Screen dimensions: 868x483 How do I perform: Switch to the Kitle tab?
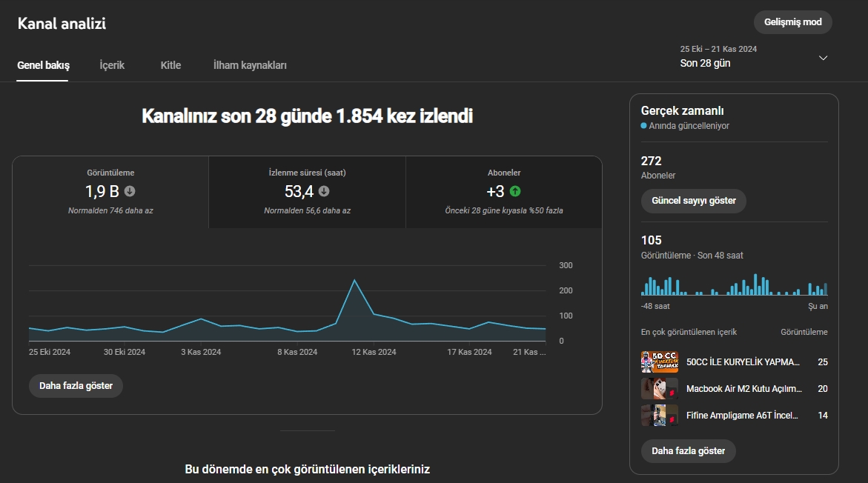coord(170,65)
